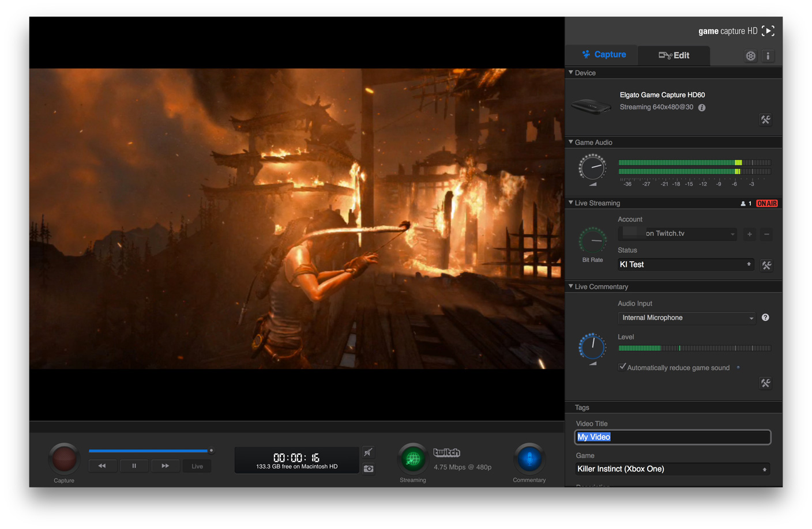The height and width of the screenshot is (529, 812).
Task: Uncheck Automatically reduce game sound
Action: pos(622,367)
